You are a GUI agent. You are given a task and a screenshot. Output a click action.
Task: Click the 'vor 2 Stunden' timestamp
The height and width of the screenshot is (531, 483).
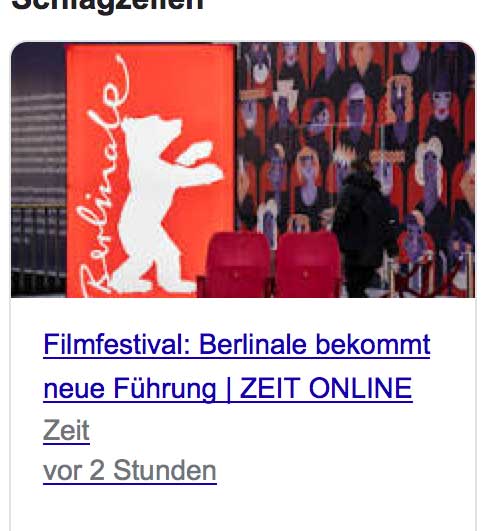[x=130, y=471]
